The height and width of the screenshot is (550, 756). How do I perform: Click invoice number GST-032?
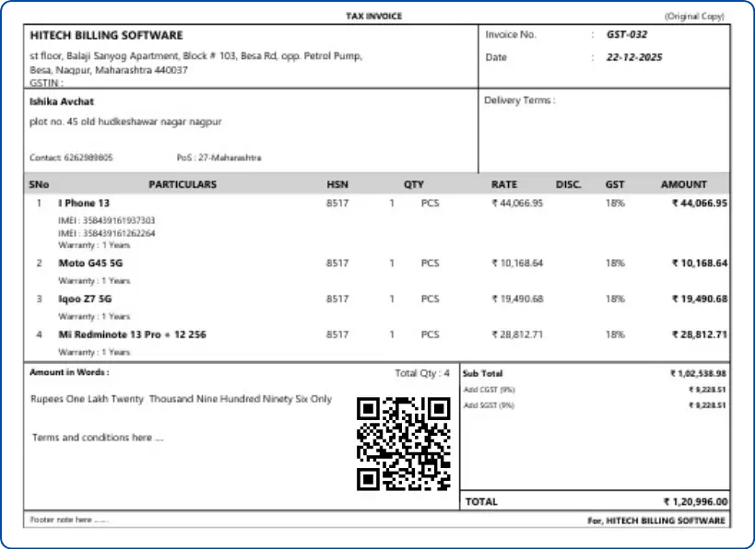click(626, 35)
